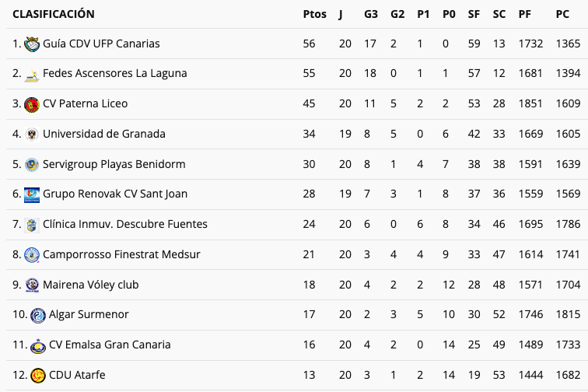Click the Camporrosso Finestrat Medsur logo

click(32, 254)
